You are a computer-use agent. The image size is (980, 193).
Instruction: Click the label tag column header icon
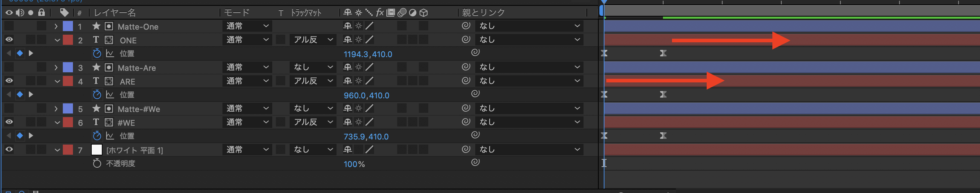tap(64, 13)
